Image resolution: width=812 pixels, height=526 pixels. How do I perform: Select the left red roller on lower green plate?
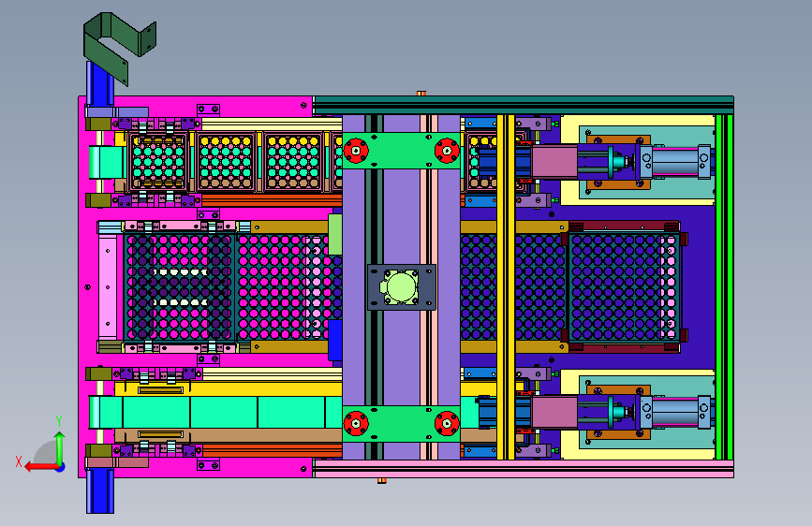[356, 423]
